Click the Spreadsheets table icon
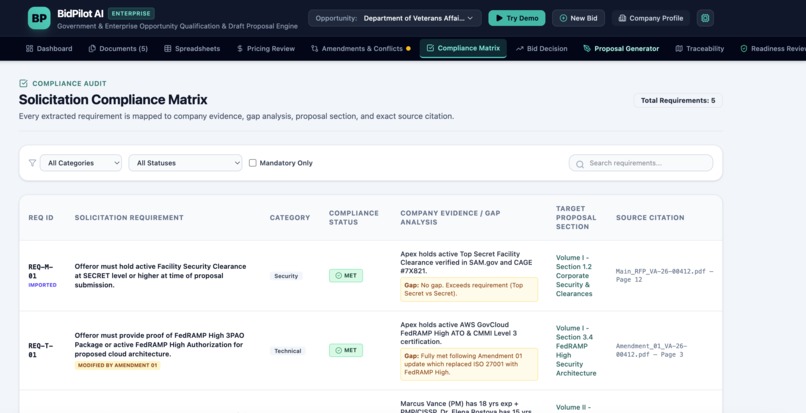This screenshot has width=806, height=413. [168, 48]
